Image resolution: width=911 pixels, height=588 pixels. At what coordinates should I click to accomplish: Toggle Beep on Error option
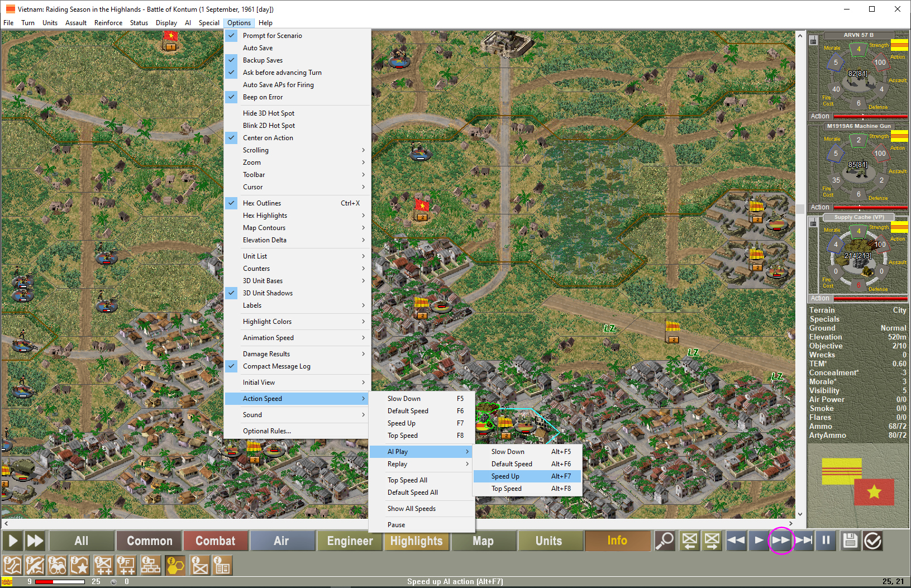[x=297, y=97]
